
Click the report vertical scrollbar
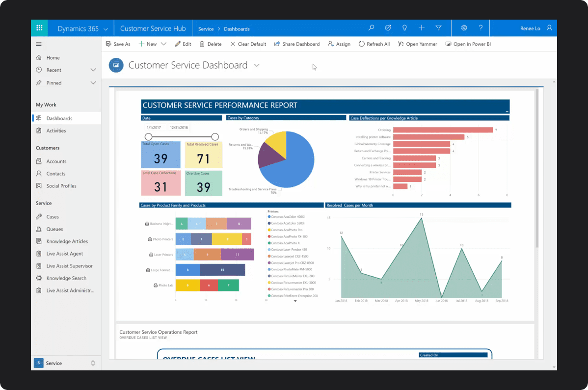click(x=537, y=169)
